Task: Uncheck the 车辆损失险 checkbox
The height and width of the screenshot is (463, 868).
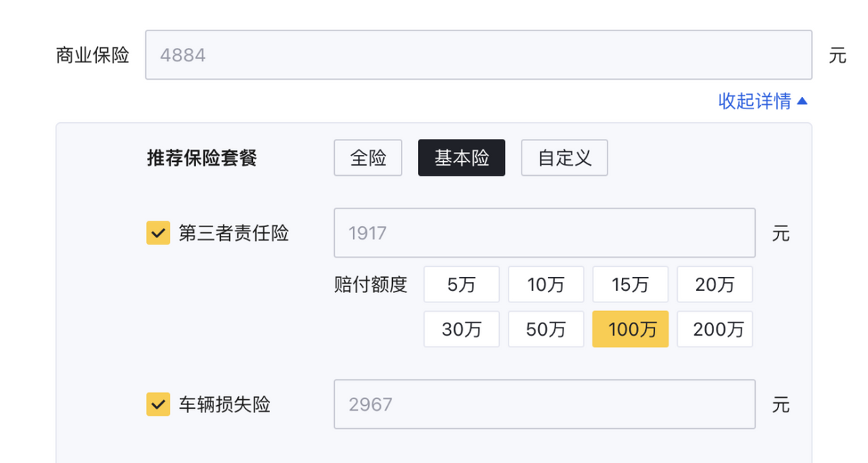Action: (x=158, y=404)
